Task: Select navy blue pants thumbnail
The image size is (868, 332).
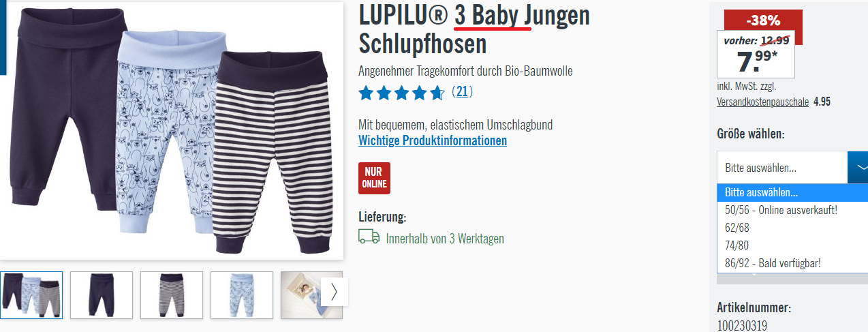Action: [x=102, y=295]
